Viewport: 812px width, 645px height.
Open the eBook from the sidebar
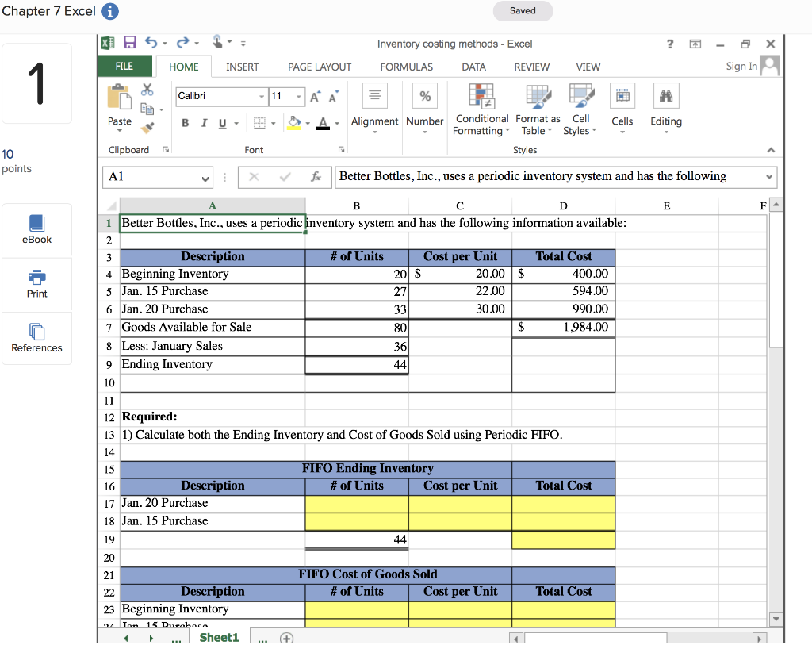pos(36,229)
